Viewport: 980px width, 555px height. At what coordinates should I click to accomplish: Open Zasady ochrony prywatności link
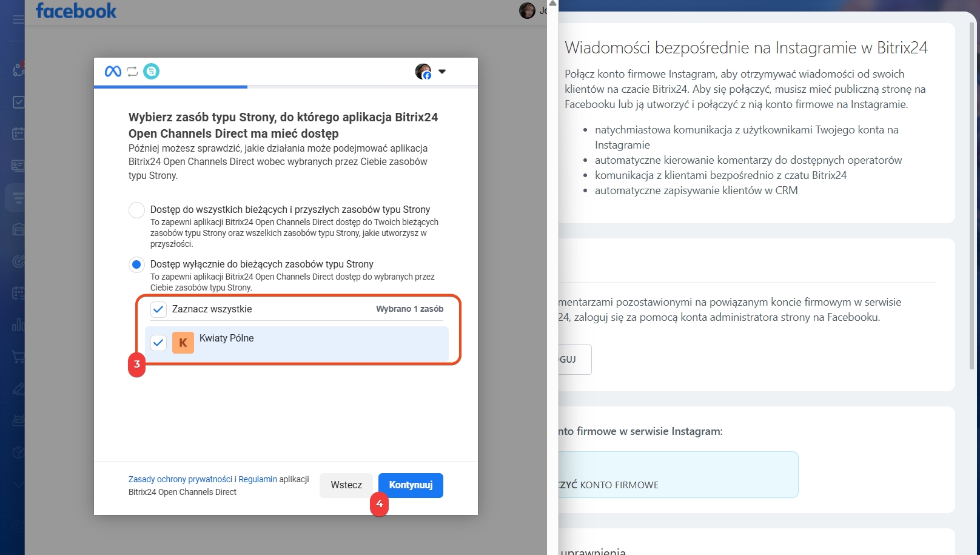click(x=180, y=479)
